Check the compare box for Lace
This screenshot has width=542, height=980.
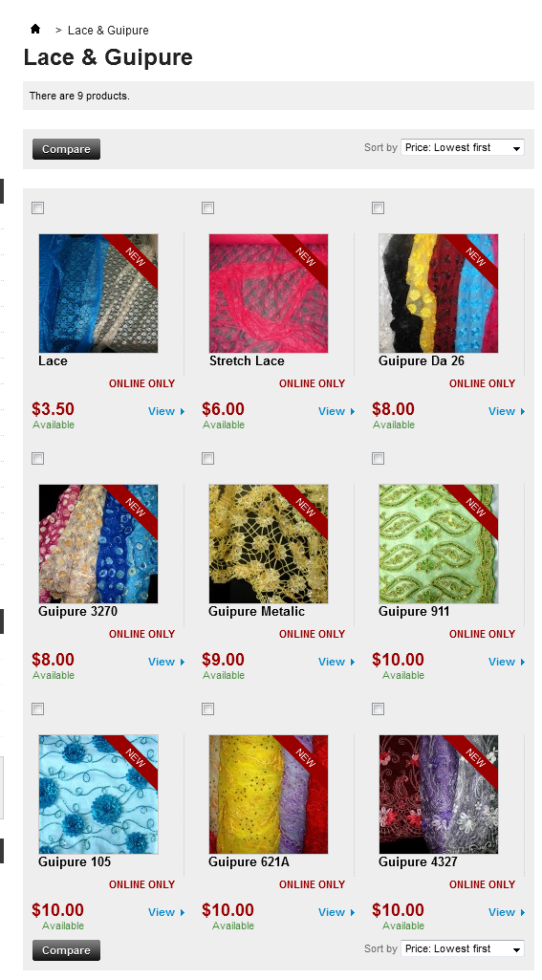(x=38, y=208)
